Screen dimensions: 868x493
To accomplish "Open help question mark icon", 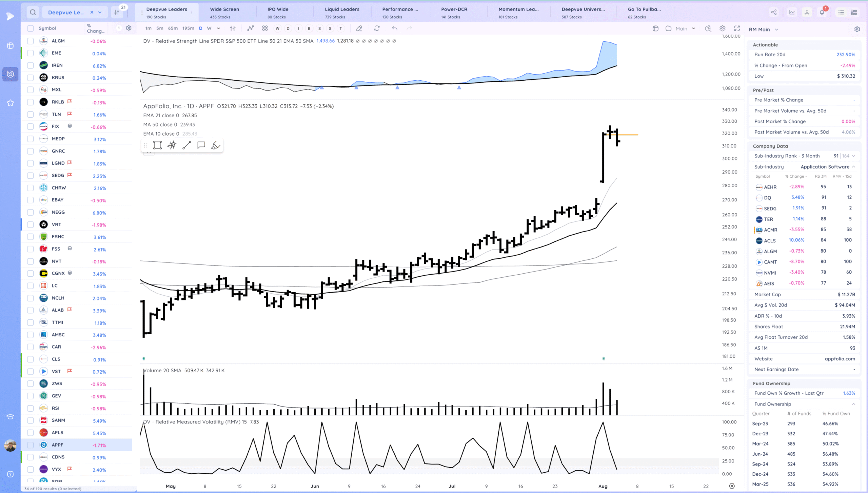I will [x=10, y=474].
